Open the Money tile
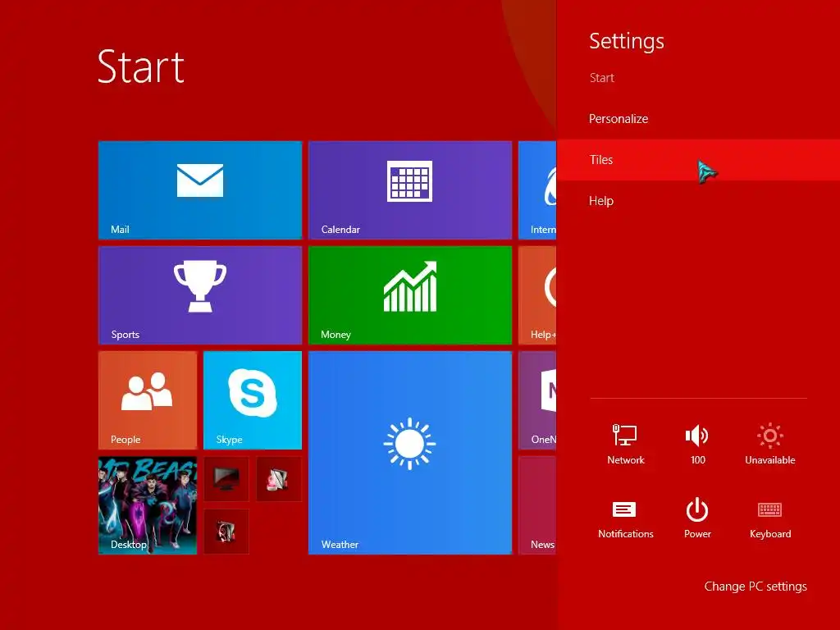 tap(410, 295)
